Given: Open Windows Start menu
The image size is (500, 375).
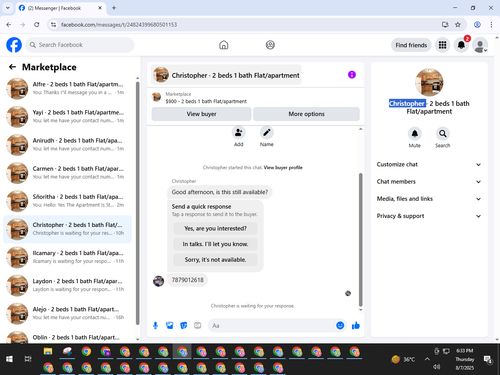Looking at the screenshot, I should pos(9,359).
